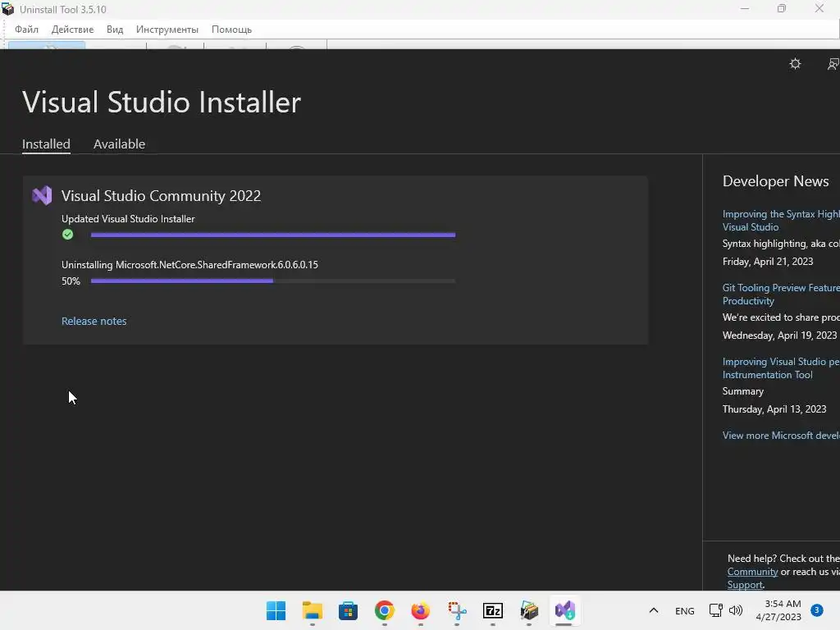Open the Improving the Syntax Highlighting news article
The image size is (840, 630).
781,220
